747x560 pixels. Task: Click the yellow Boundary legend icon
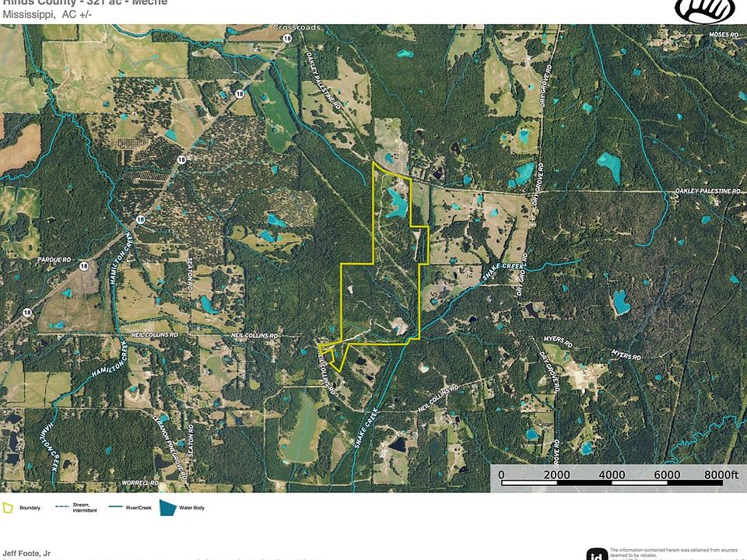pyautogui.click(x=9, y=507)
